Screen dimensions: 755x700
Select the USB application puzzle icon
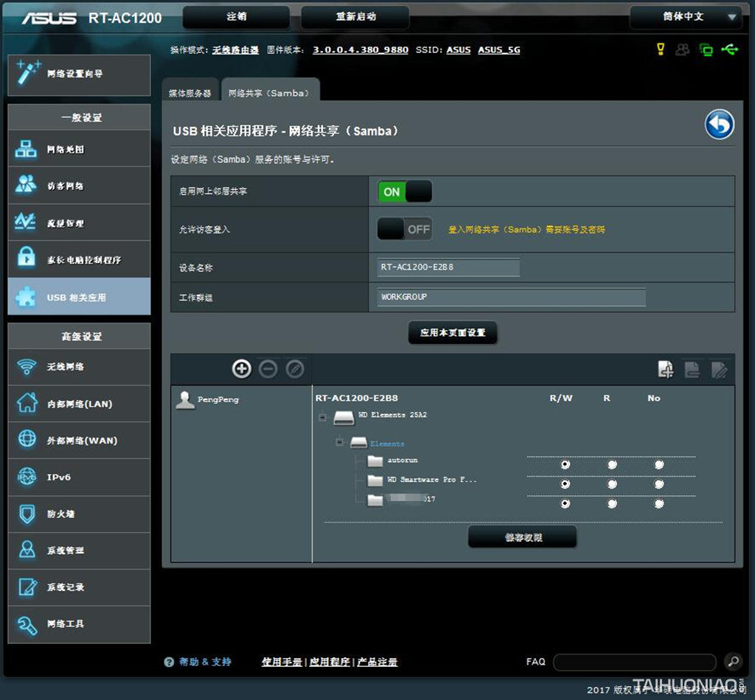pos(26,297)
